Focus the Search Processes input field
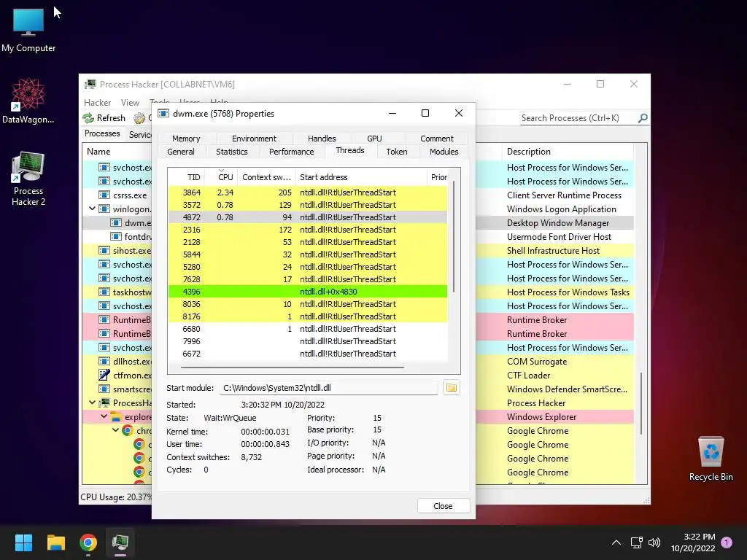 click(578, 117)
